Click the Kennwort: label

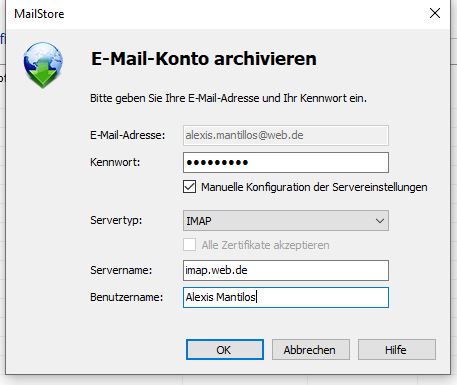point(115,162)
